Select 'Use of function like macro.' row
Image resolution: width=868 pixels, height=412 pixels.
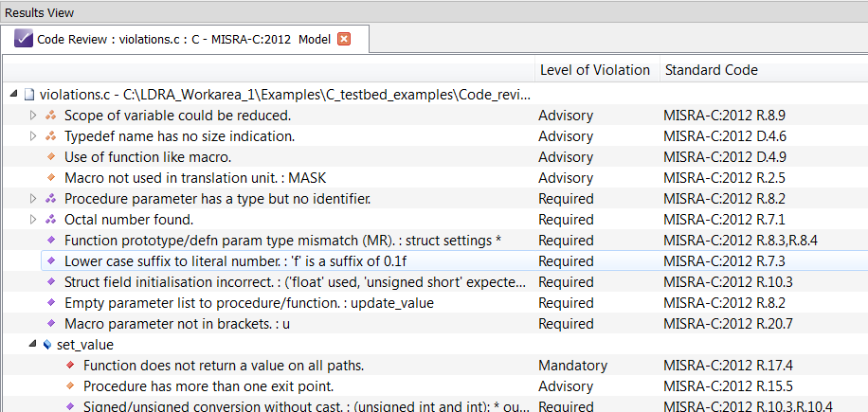tap(148, 157)
